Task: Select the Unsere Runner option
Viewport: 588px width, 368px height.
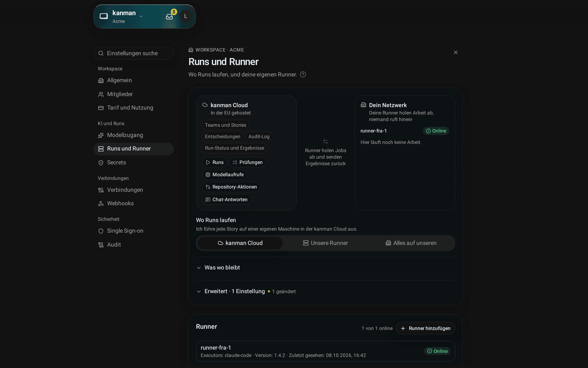Action: coord(325,243)
